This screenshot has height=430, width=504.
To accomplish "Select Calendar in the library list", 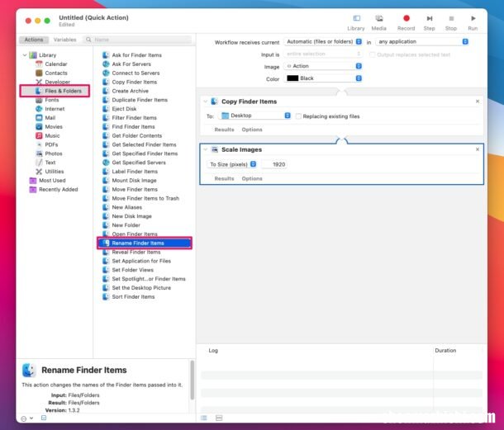I will [x=56, y=64].
